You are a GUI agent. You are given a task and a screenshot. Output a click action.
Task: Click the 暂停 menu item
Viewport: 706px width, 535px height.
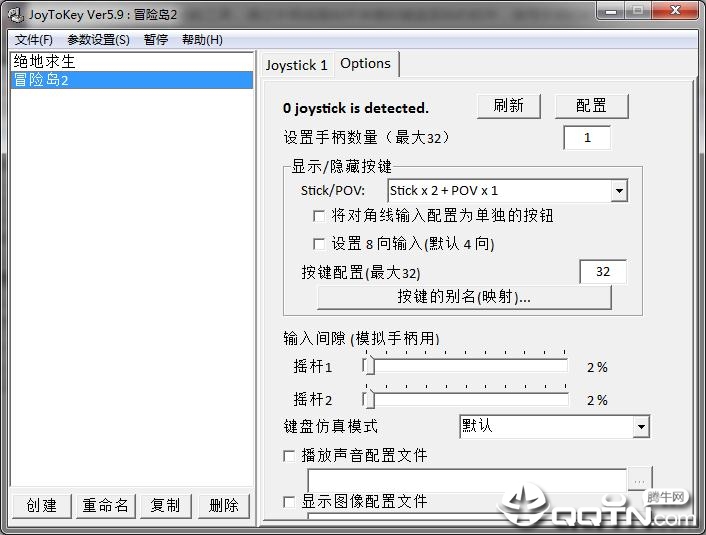(x=156, y=40)
